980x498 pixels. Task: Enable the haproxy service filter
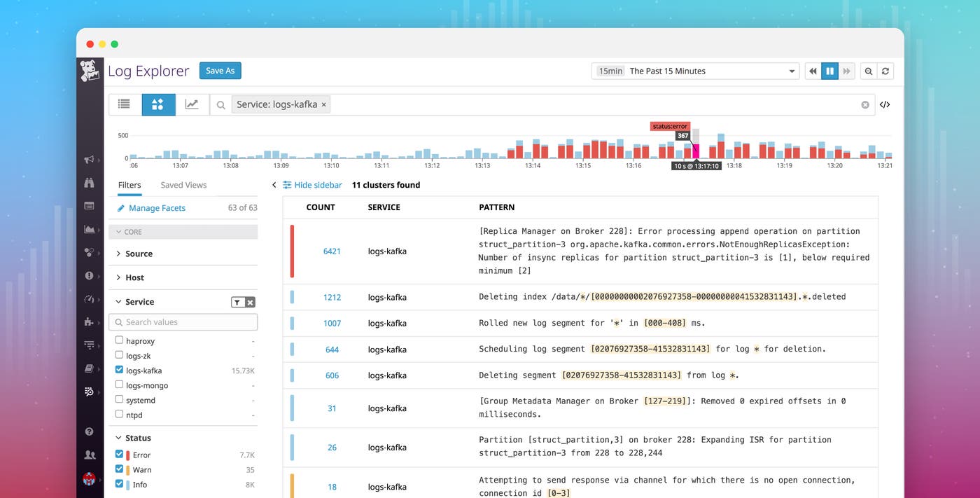[118, 340]
